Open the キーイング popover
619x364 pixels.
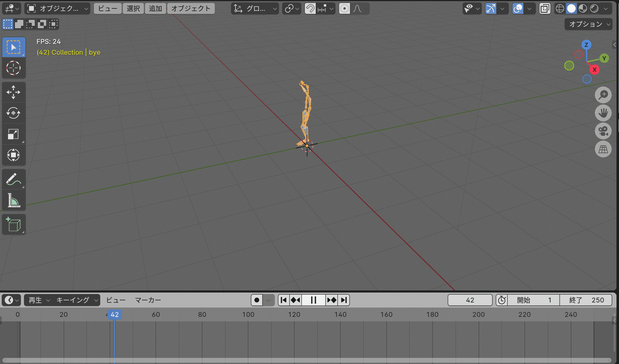pyautogui.click(x=77, y=300)
